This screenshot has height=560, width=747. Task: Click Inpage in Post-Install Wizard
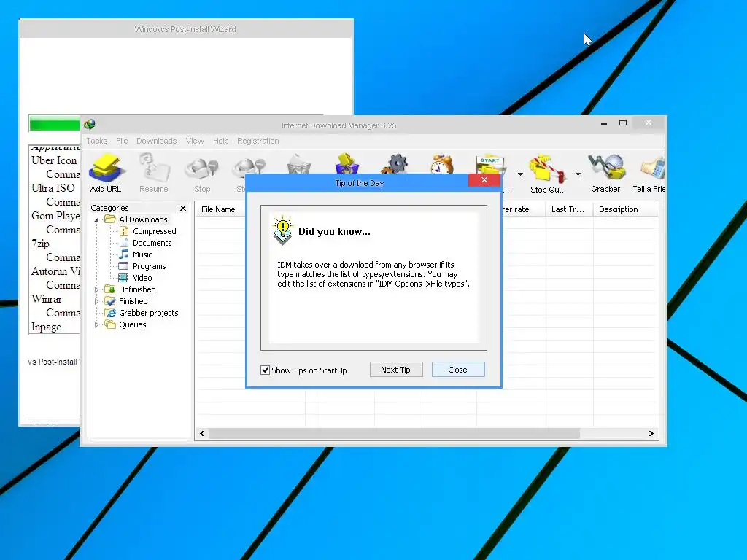[46, 327]
